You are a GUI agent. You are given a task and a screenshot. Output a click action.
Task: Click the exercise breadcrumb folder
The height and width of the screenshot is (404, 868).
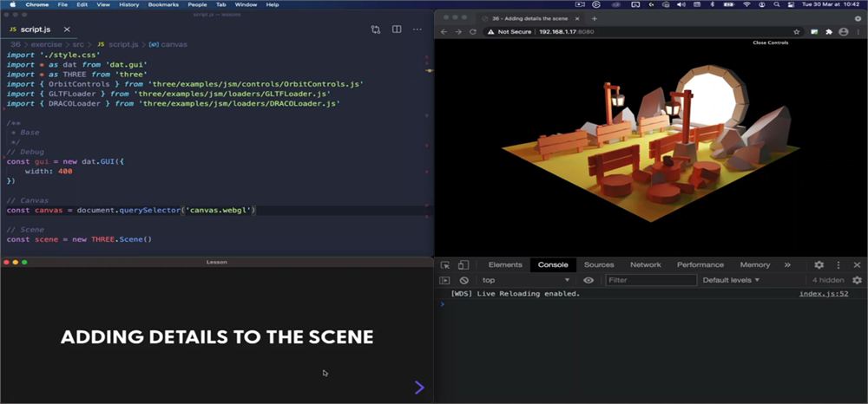click(47, 44)
